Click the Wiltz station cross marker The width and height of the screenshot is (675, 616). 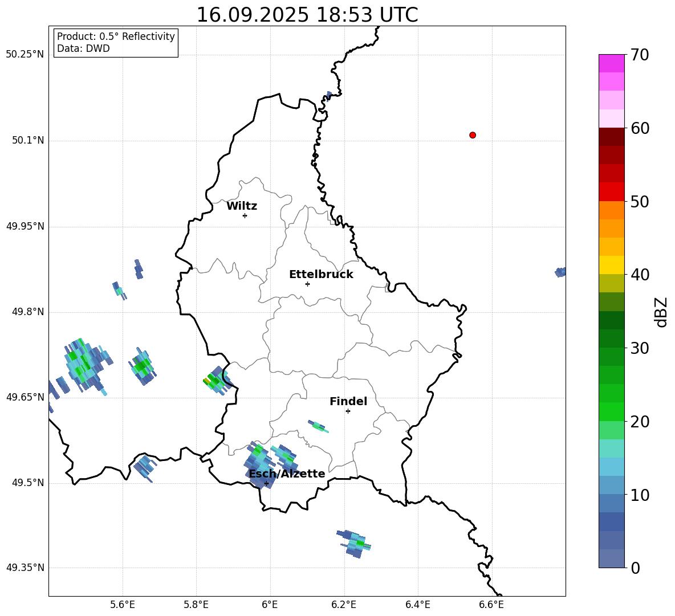click(245, 215)
